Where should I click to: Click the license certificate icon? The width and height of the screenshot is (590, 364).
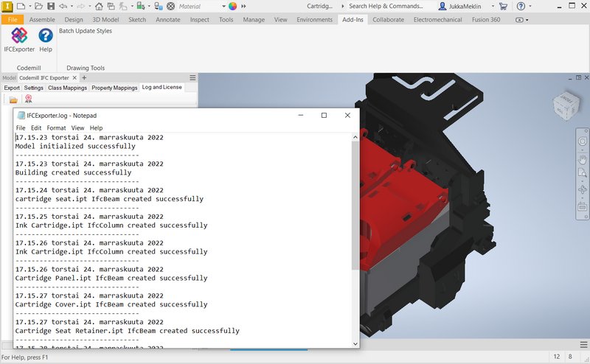(28, 99)
